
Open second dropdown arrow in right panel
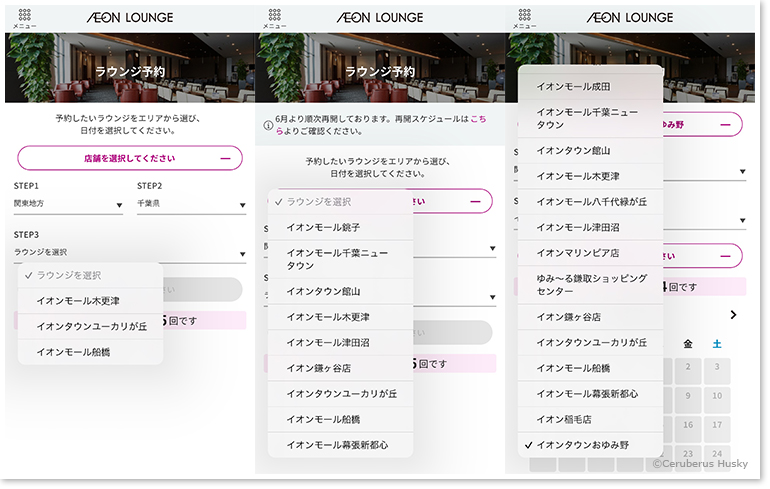742,220
